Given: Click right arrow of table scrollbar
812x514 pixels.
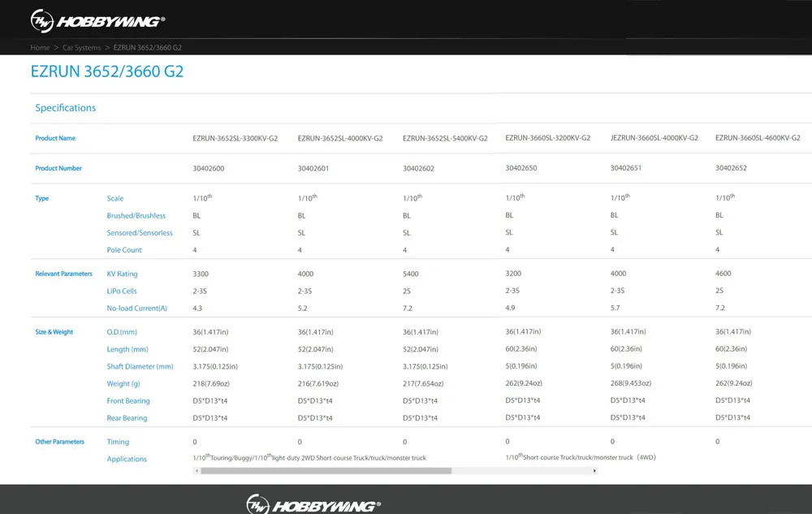Looking at the screenshot, I should click(594, 470).
